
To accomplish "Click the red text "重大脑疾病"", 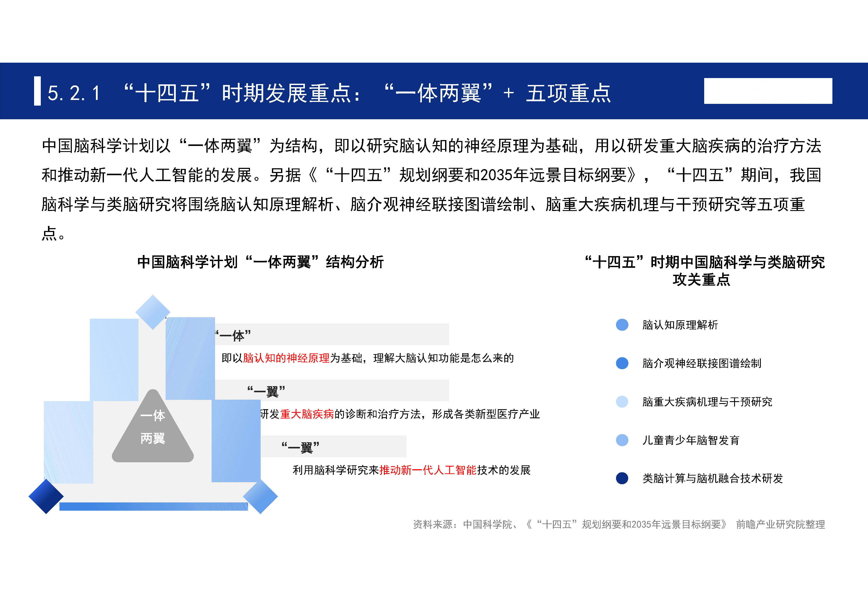I will coord(307,414).
